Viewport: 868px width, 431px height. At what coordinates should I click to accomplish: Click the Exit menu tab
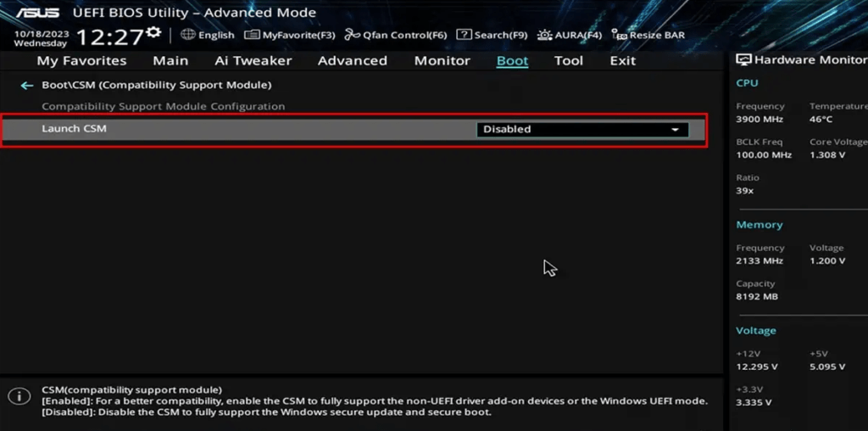(x=622, y=61)
